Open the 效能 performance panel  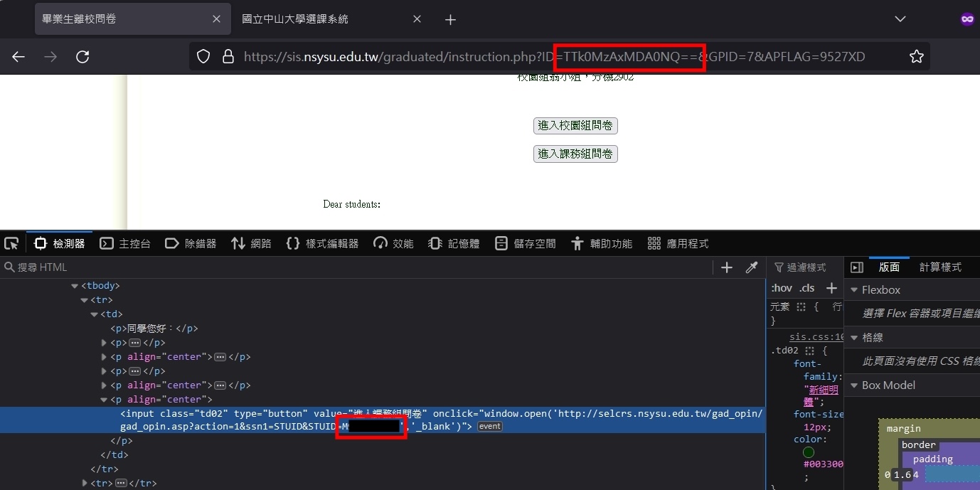click(x=393, y=244)
